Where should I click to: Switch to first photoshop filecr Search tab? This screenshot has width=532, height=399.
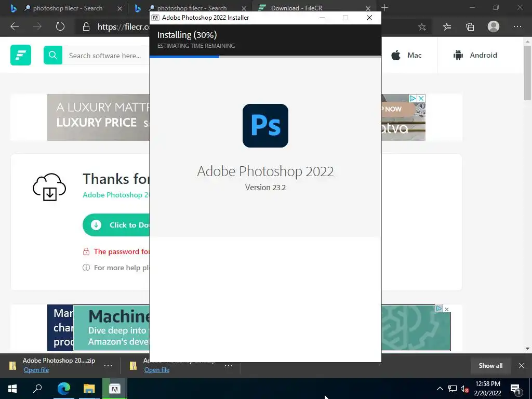[x=63, y=8]
